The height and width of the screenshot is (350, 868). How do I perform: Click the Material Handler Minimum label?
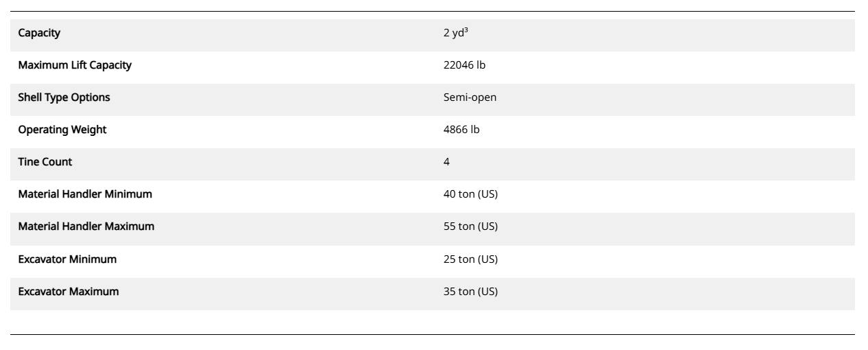coord(85,194)
